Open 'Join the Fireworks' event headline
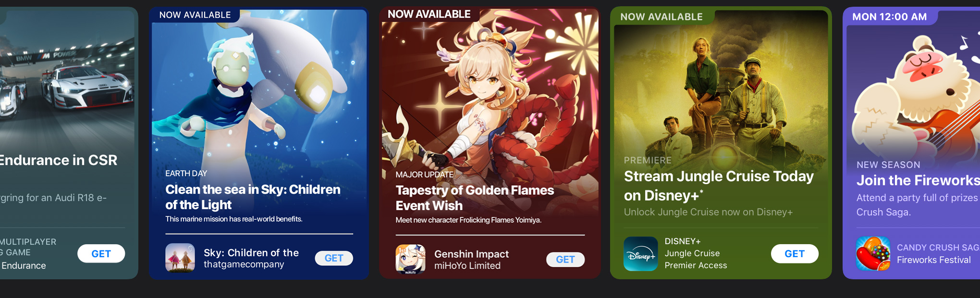 point(918,180)
